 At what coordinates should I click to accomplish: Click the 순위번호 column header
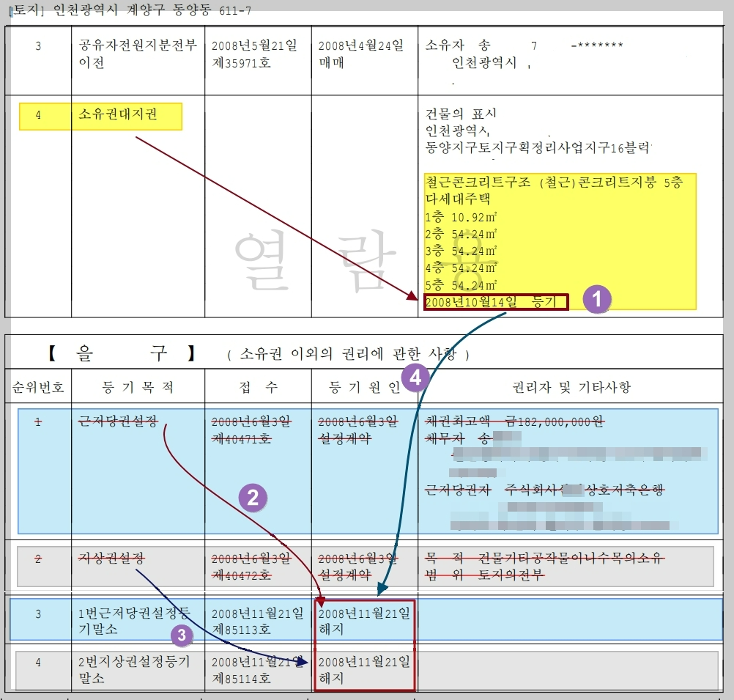tap(38, 387)
